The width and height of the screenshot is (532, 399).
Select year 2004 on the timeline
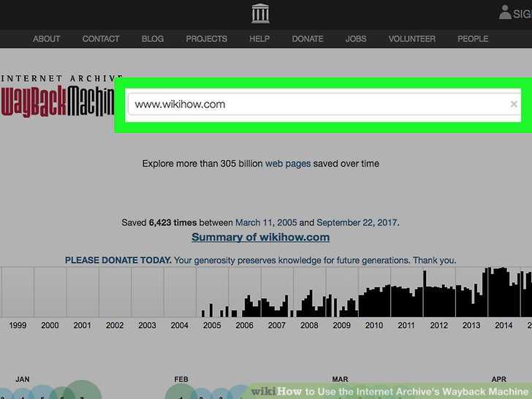(x=180, y=325)
